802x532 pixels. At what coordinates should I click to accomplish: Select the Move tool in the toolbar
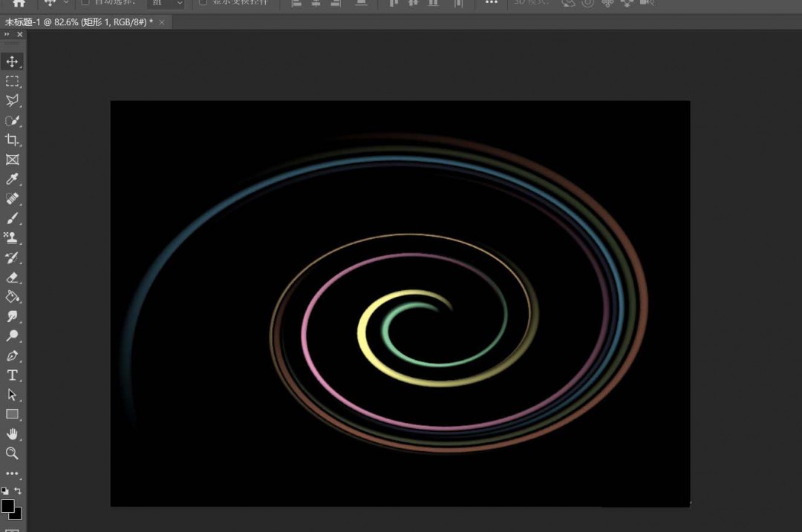pos(13,62)
